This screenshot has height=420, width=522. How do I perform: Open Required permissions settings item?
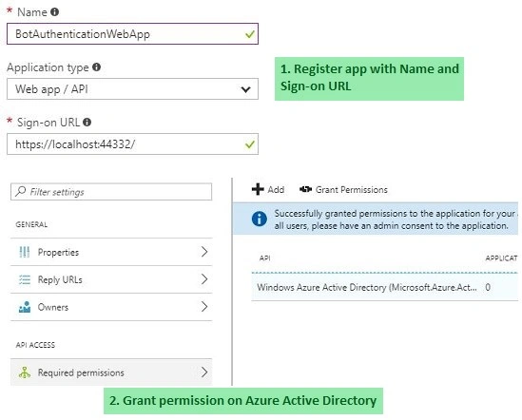click(111, 372)
